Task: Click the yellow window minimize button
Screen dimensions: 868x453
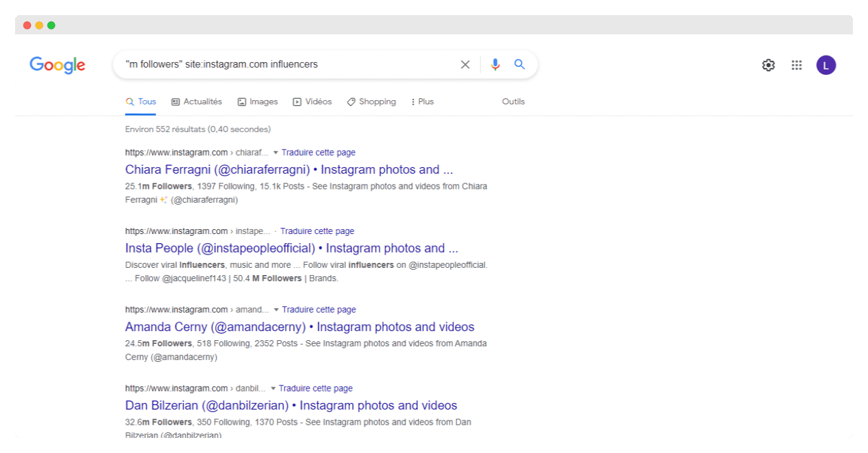Action: tap(39, 25)
